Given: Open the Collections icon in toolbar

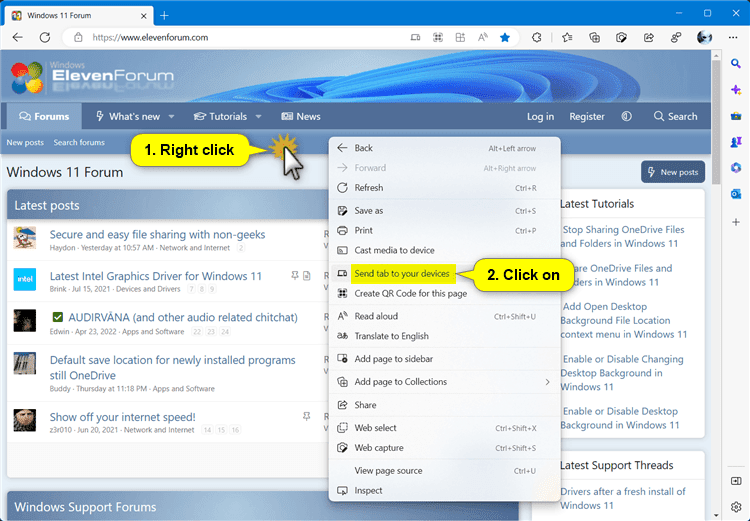Looking at the screenshot, I should (x=594, y=37).
